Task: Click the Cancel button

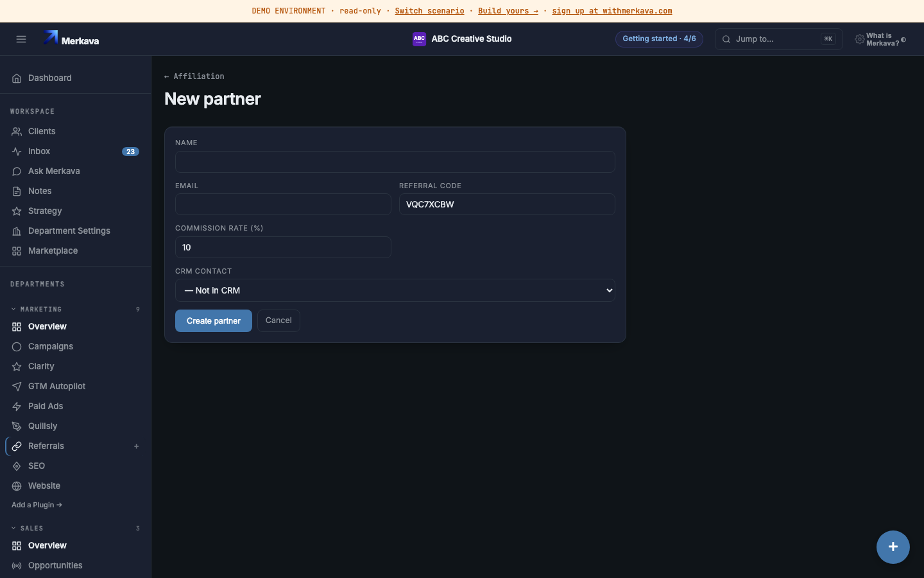Action: click(278, 320)
